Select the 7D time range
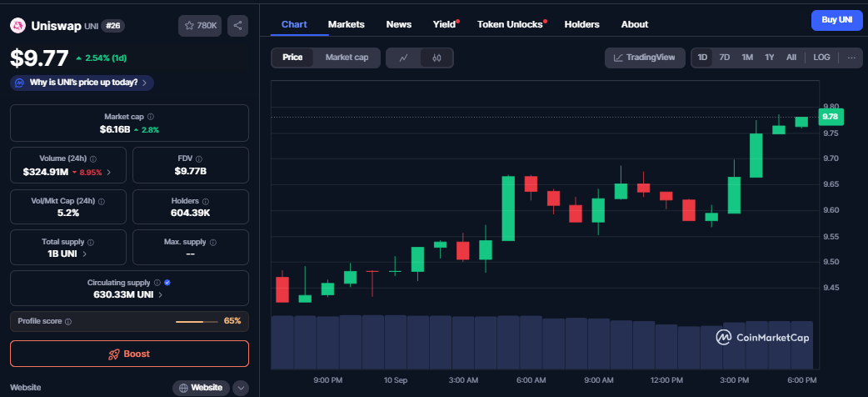Image resolution: width=868 pixels, height=397 pixels. [725, 58]
